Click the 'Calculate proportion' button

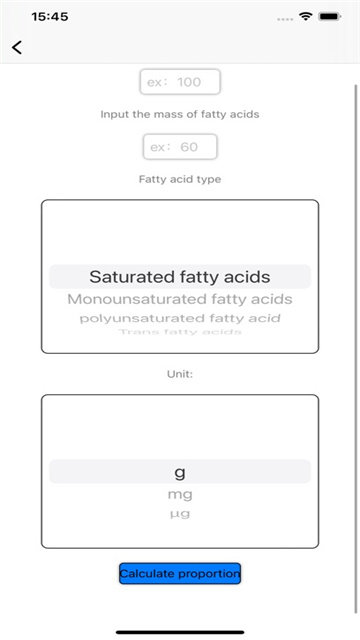(x=180, y=573)
